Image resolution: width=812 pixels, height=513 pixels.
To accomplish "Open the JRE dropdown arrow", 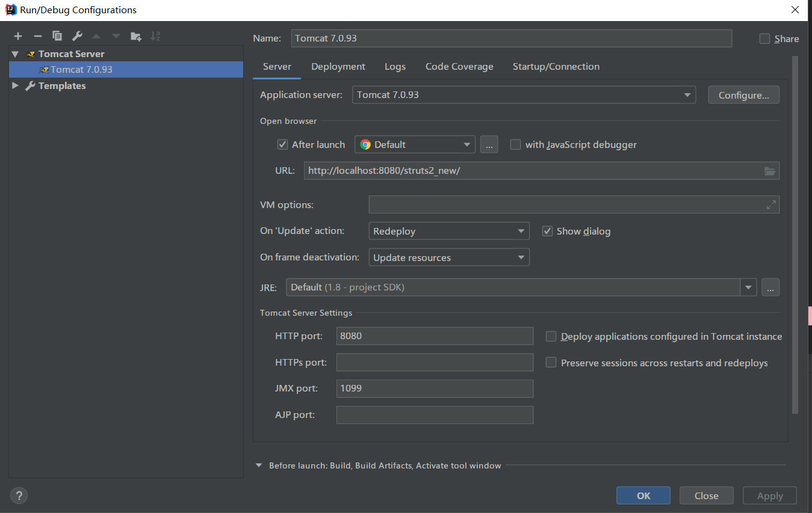I will (x=748, y=287).
